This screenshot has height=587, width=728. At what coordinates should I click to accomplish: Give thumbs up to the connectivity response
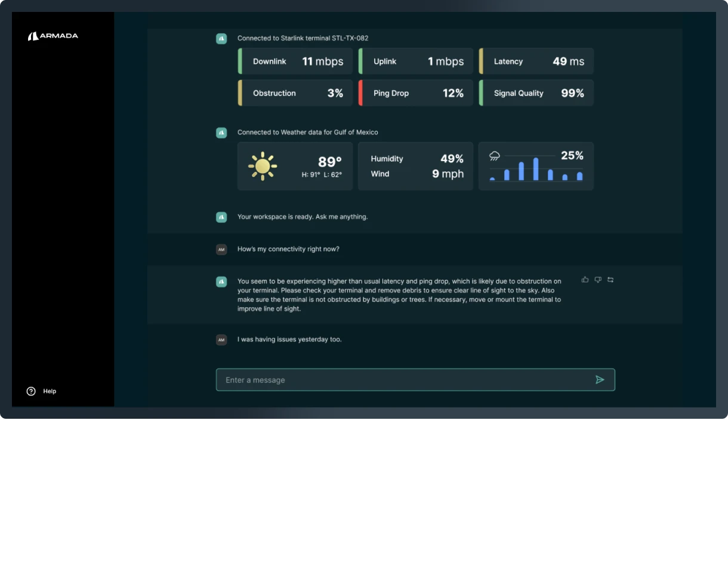pos(585,280)
